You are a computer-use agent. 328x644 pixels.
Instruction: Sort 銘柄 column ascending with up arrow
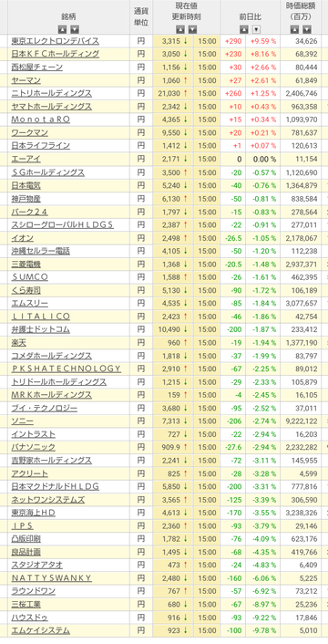(62, 29)
